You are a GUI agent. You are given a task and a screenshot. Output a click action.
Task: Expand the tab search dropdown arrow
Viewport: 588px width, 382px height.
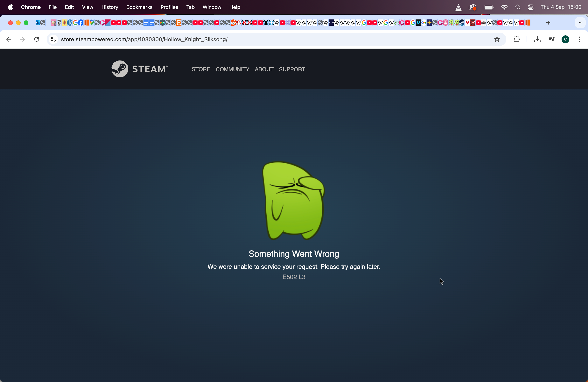pos(580,23)
